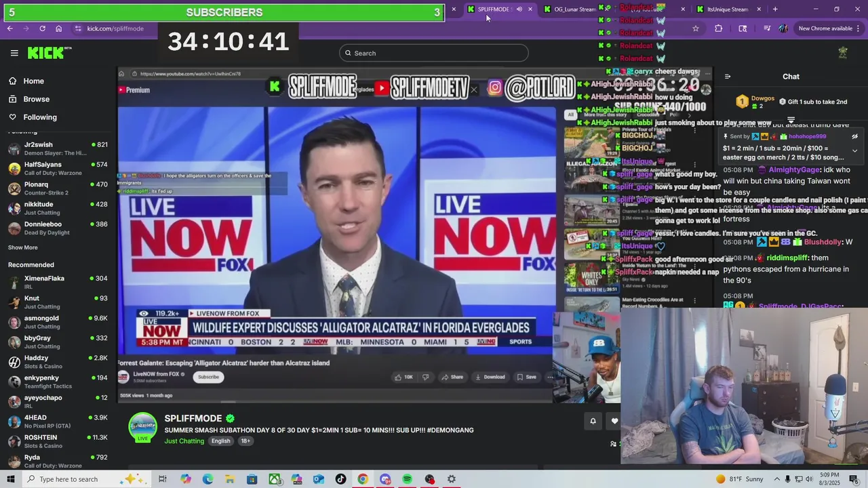Hide the pinned chat message

pos(854,136)
